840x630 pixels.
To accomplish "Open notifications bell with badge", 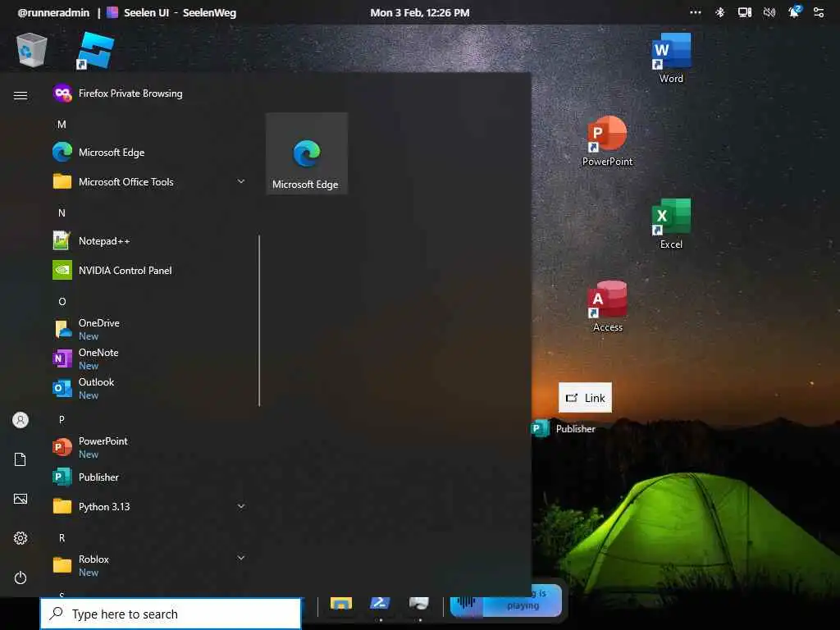I will pyautogui.click(x=794, y=11).
